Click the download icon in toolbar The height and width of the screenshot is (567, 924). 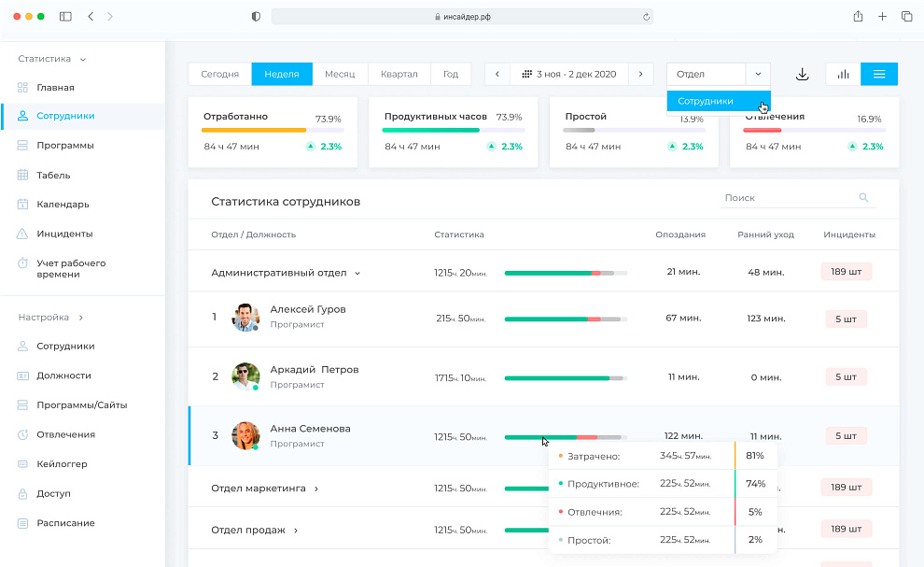point(802,75)
